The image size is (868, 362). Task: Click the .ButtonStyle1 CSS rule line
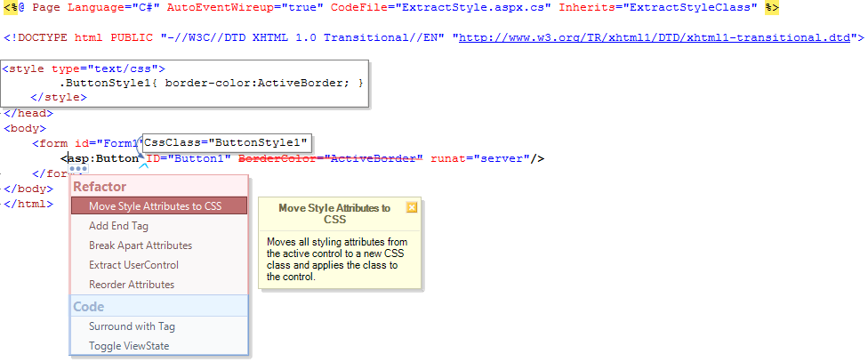point(211,83)
